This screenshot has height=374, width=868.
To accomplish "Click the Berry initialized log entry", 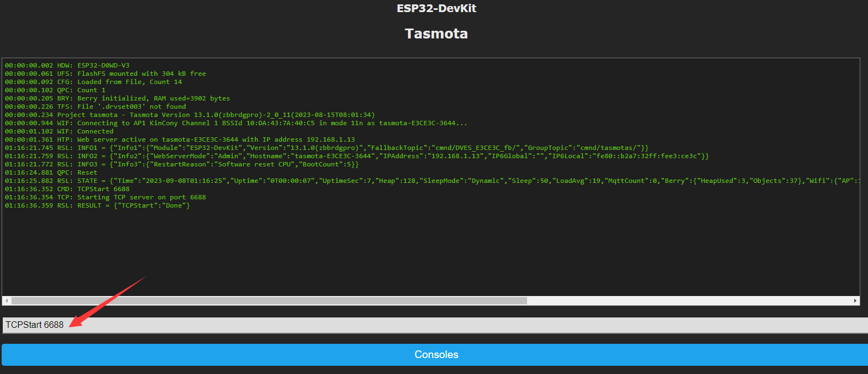I will click(x=117, y=98).
